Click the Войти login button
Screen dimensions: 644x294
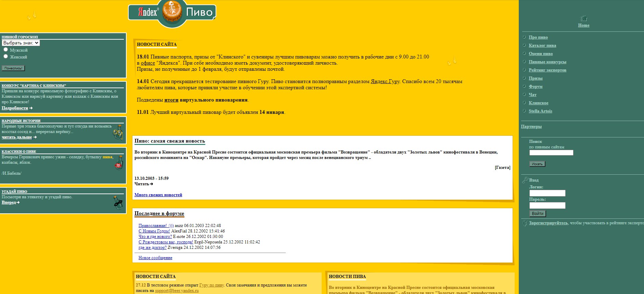pyautogui.click(x=538, y=214)
